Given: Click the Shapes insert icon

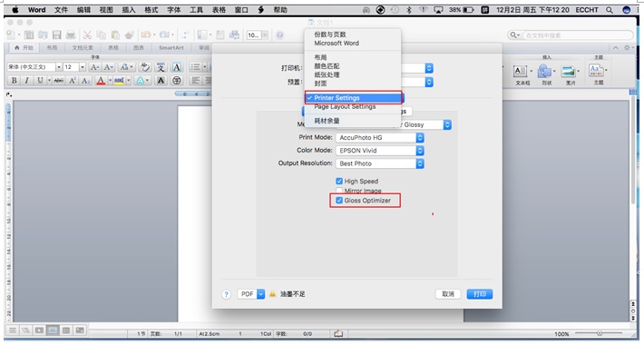Looking at the screenshot, I should click(544, 71).
